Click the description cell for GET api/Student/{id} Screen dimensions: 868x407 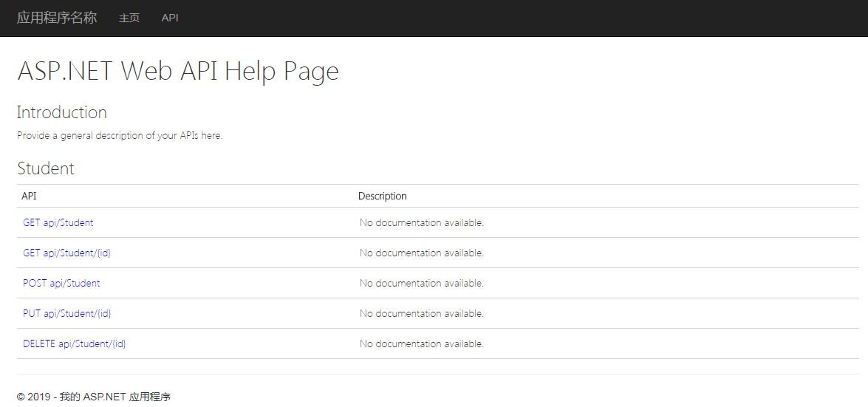(x=422, y=253)
